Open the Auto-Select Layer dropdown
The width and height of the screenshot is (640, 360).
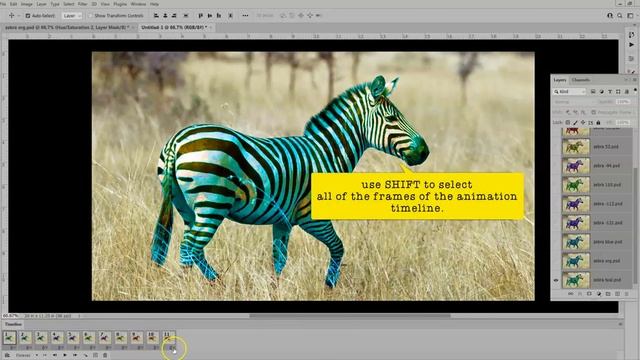coord(72,16)
